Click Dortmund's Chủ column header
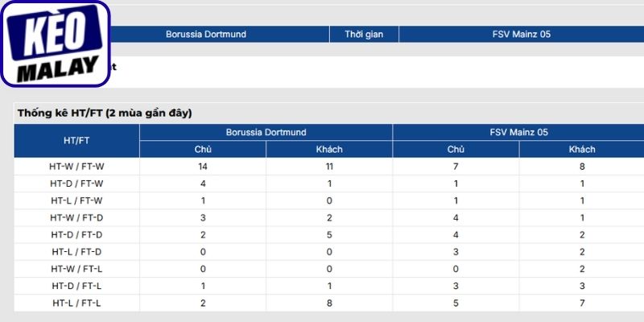644x322 pixels. click(203, 150)
